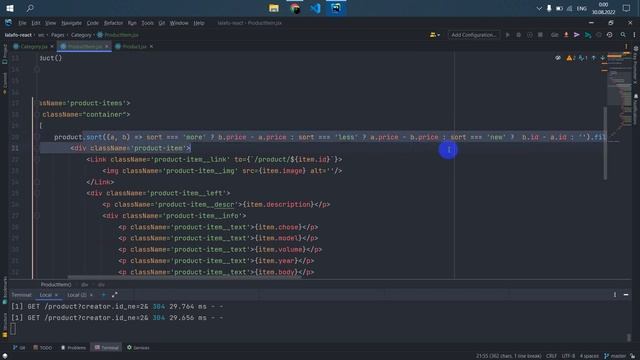Screen dimensions: 640x360
Task: Click the master branch status widget
Action: [615, 356]
